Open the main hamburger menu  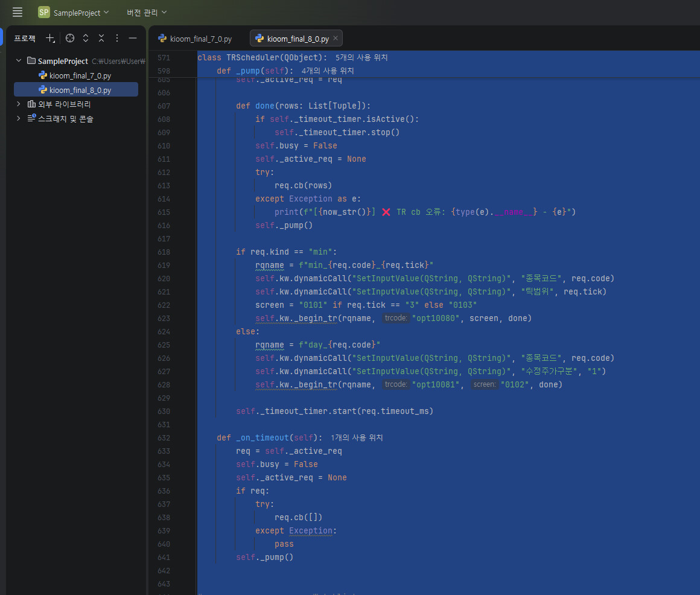(17, 12)
